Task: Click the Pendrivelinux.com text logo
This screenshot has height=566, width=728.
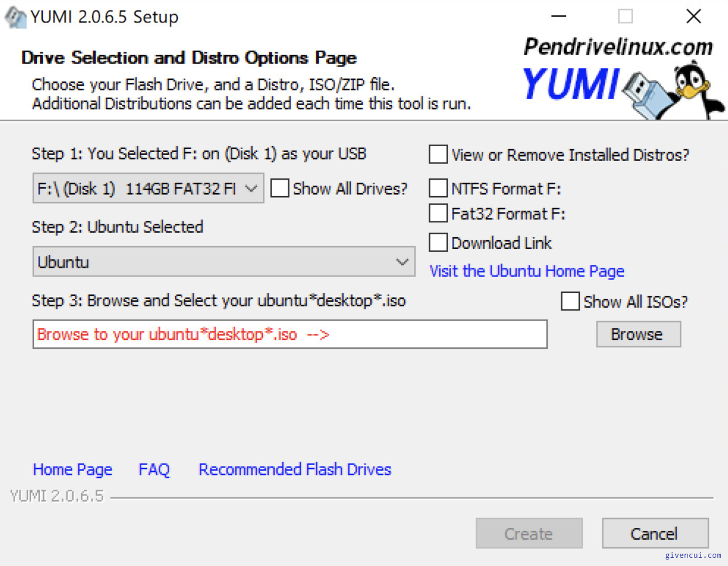Action: [x=618, y=46]
